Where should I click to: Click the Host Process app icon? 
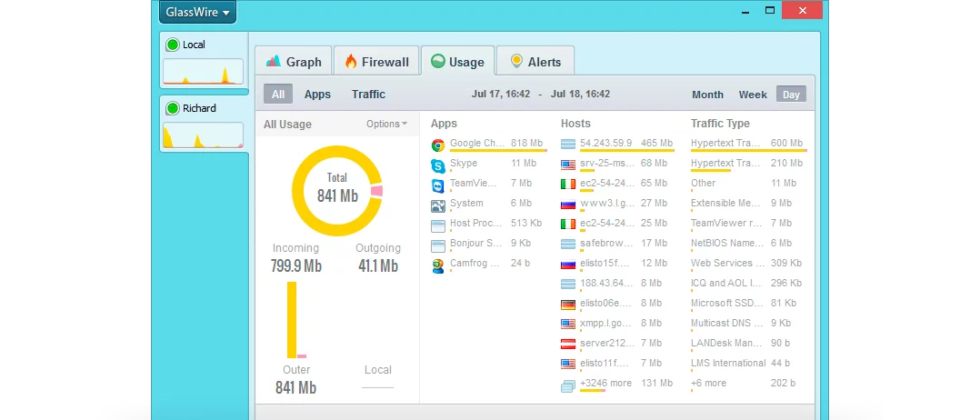[438, 225]
